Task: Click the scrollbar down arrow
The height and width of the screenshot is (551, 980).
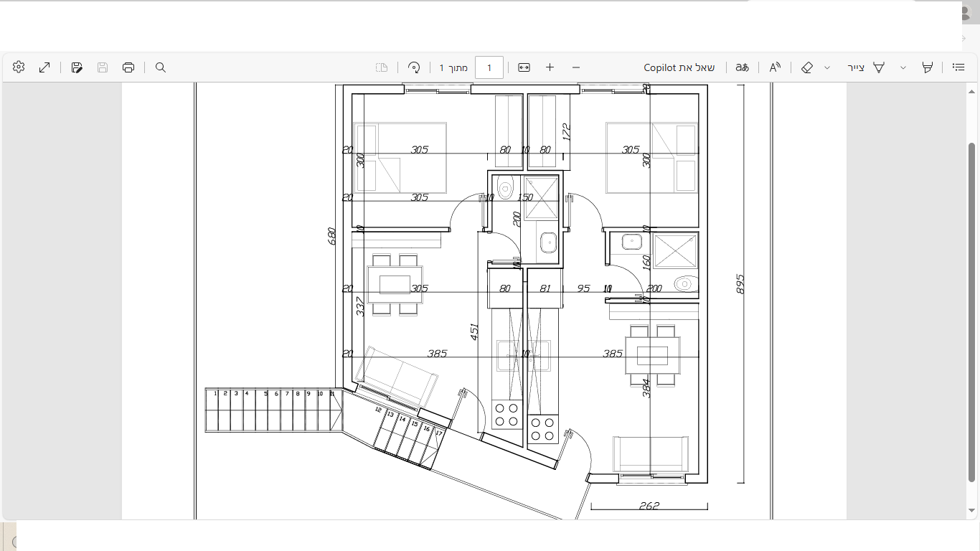Action: 972,511
